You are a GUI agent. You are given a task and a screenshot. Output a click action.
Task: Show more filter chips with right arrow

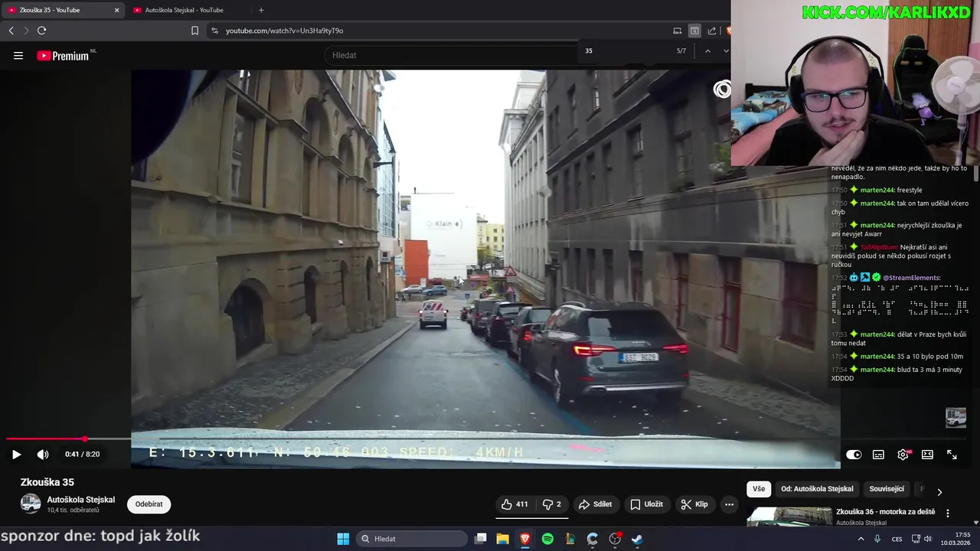939,491
